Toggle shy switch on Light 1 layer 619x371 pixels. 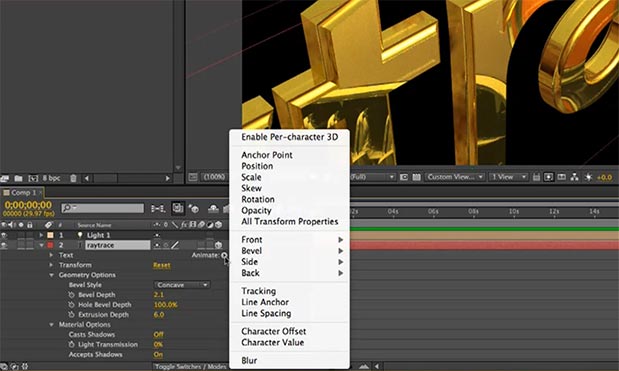click(x=157, y=235)
